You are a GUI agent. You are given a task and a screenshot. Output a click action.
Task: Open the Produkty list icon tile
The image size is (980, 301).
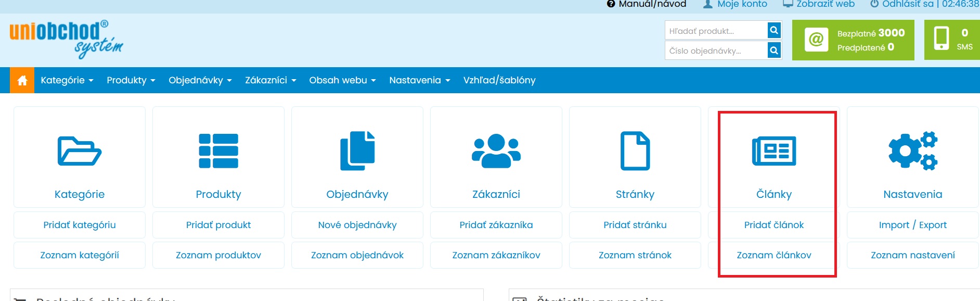(218, 151)
